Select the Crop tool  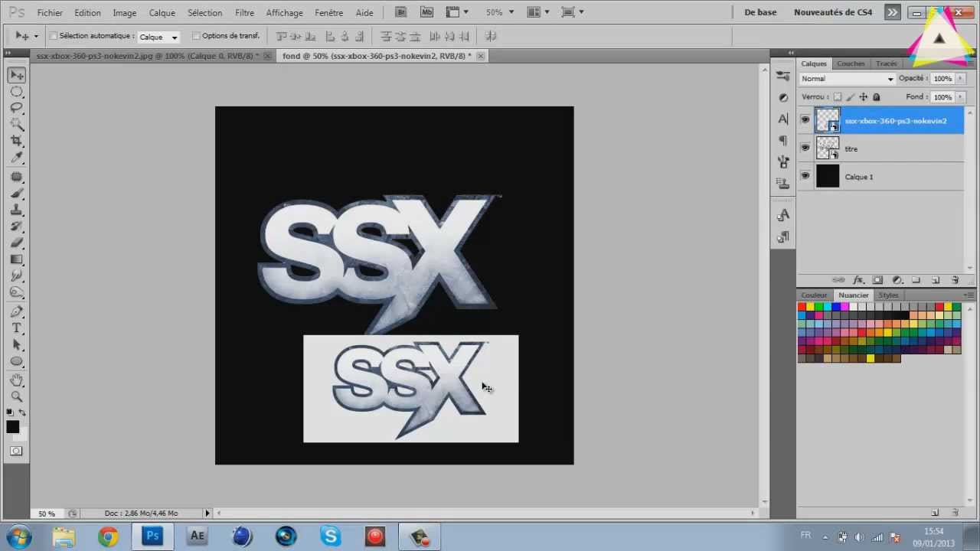pyautogui.click(x=17, y=141)
